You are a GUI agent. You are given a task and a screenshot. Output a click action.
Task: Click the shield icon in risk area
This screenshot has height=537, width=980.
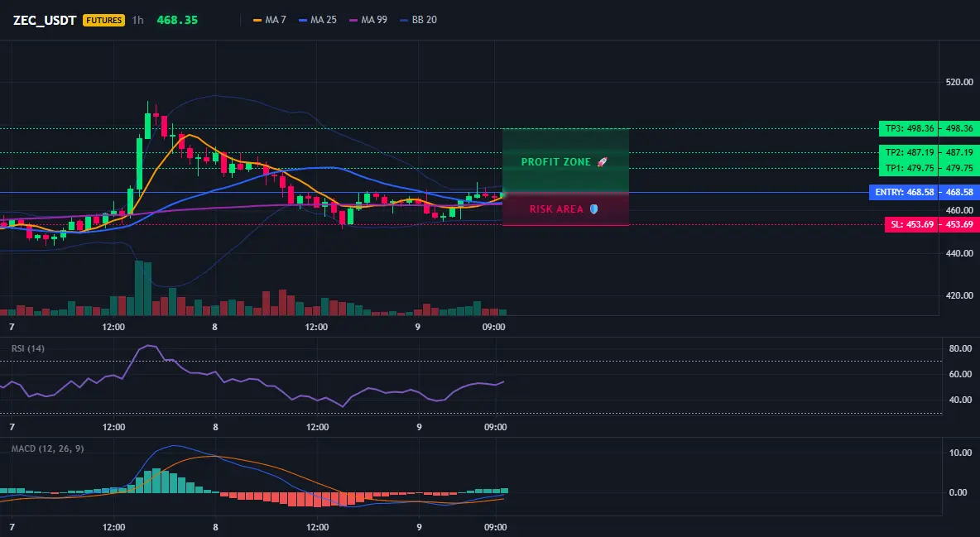click(593, 209)
